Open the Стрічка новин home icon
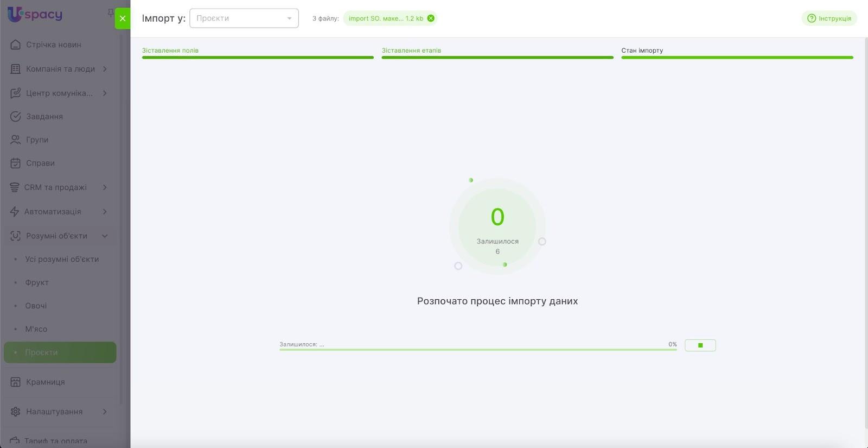Viewport: 868px width, 448px height. point(16,45)
